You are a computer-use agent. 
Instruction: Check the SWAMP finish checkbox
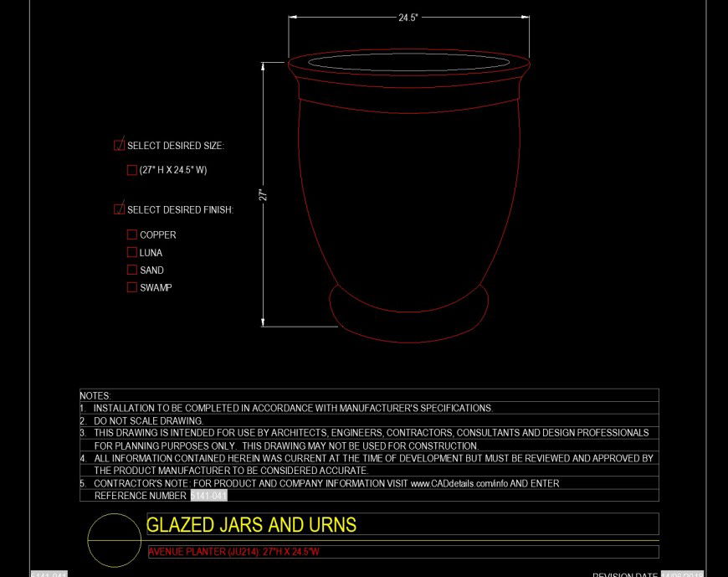coord(131,287)
